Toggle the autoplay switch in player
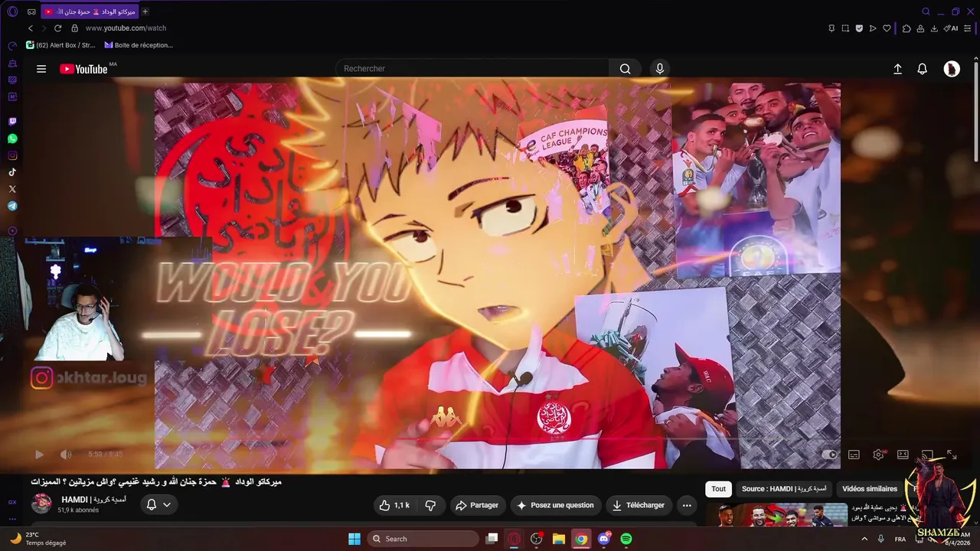The height and width of the screenshot is (551, 980). 829,455
